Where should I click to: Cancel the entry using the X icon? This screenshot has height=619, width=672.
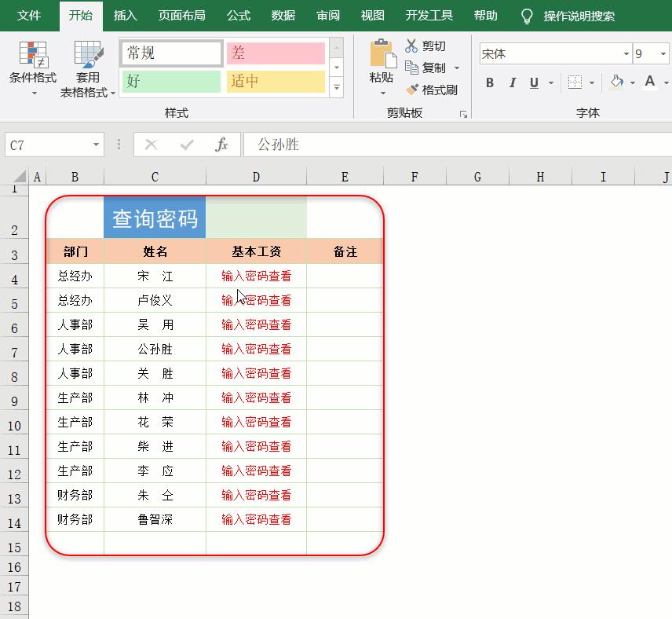click(x=151, y=145)
